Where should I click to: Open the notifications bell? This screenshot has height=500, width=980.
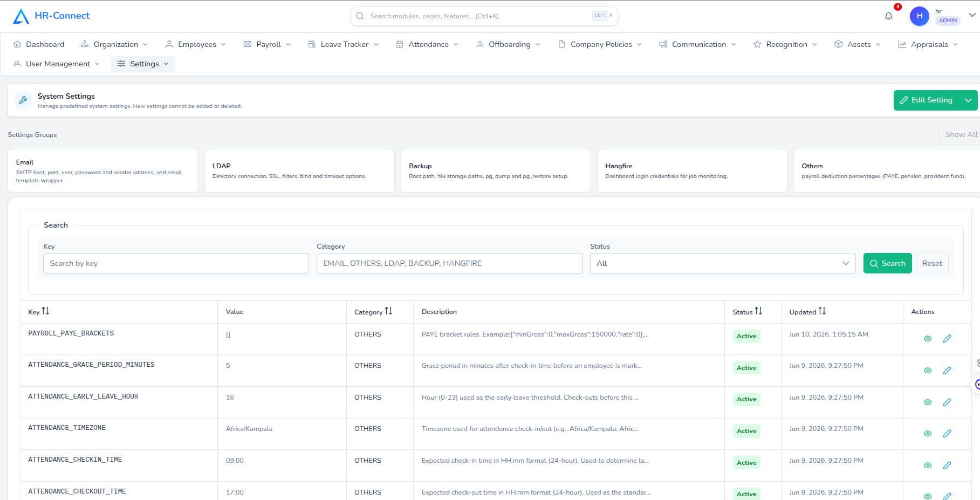pyautogui.click(x=889, y=16)
